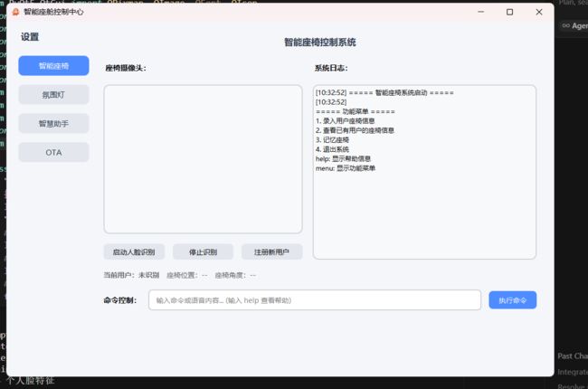Click the '===== 功能菜单 =====' log line
The width and height of the screenshot is (588, 389).
(x=356, y=111)
